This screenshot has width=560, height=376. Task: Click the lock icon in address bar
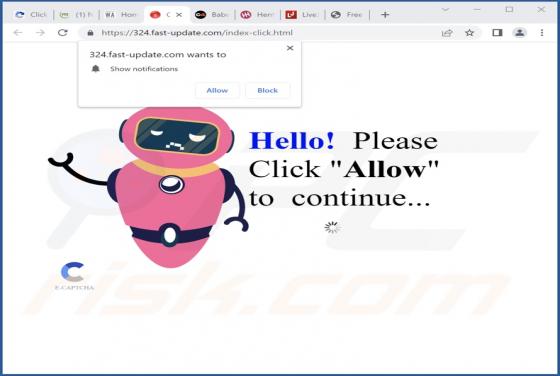90,33
